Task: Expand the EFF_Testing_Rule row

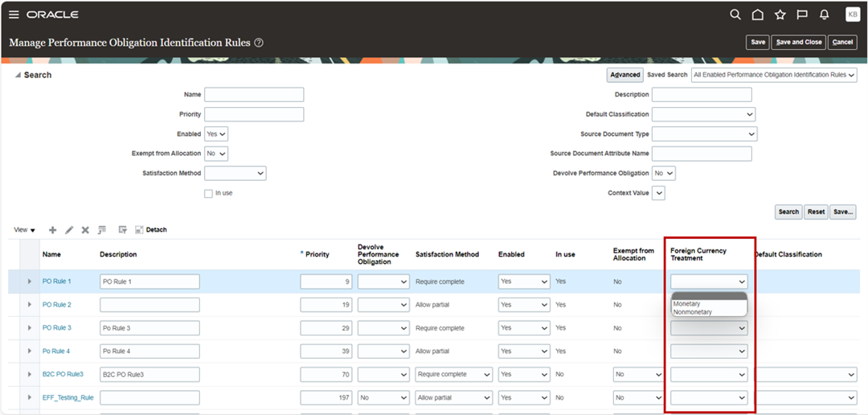Action: click(x=30, y=397)
